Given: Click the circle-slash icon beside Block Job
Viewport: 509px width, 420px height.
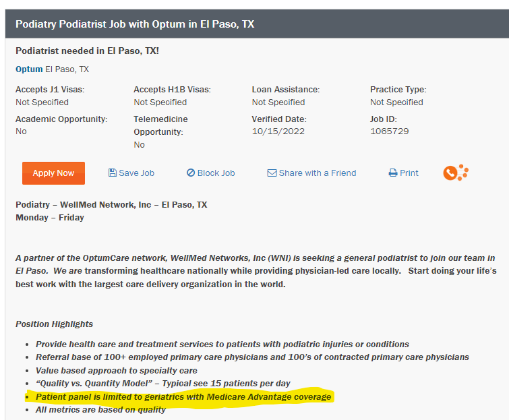Looking at the screenshot, I should 191,173.
